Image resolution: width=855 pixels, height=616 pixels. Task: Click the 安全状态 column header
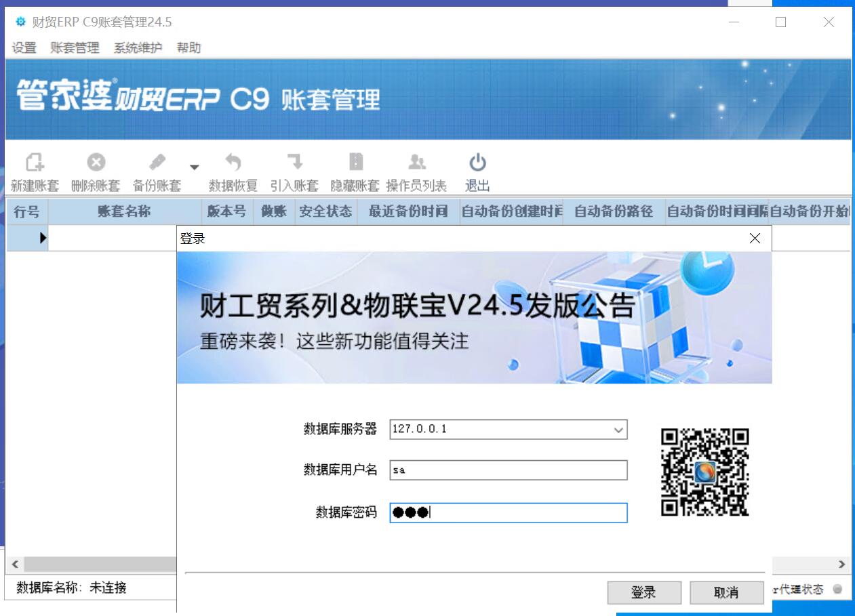pos(326,211)
